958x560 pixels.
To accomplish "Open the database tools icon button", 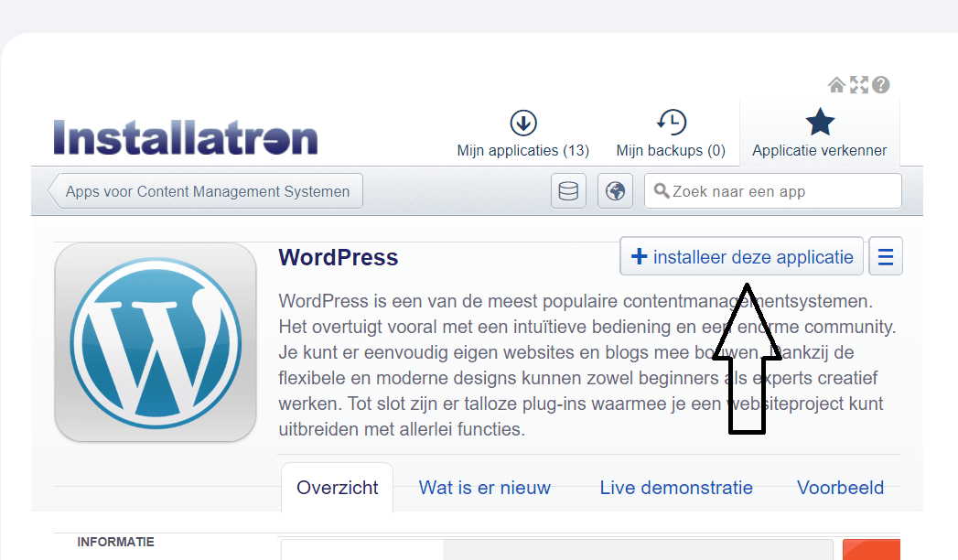I will pos(568,191).
